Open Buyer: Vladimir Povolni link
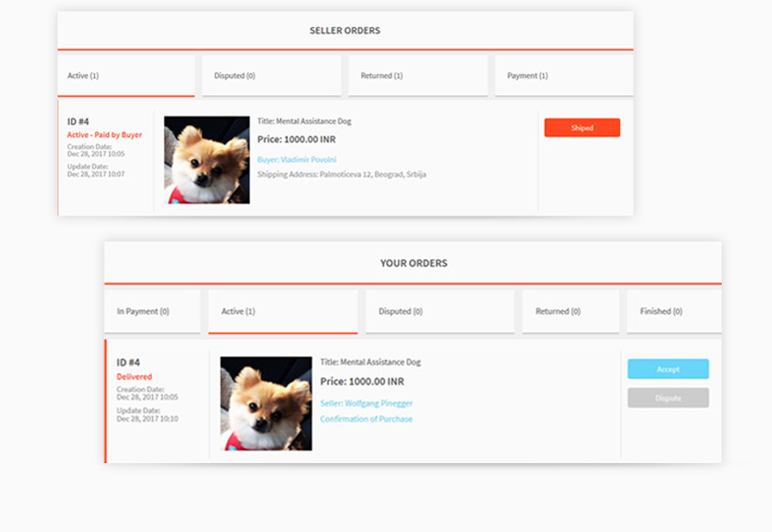 click(x=297, y=160)
